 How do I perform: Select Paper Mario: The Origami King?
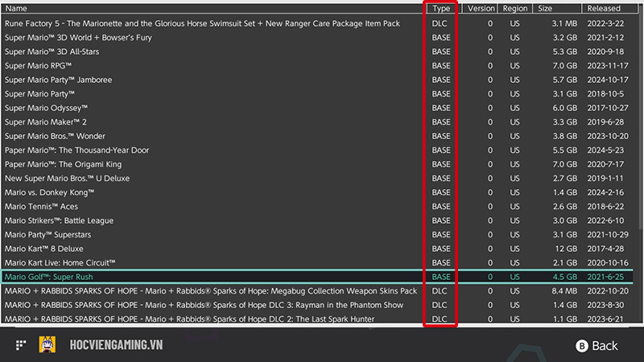click(x=317, y=164)
